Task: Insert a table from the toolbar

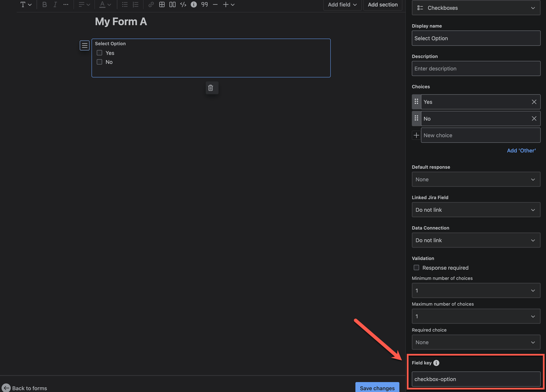Action: tap(161, 4)
